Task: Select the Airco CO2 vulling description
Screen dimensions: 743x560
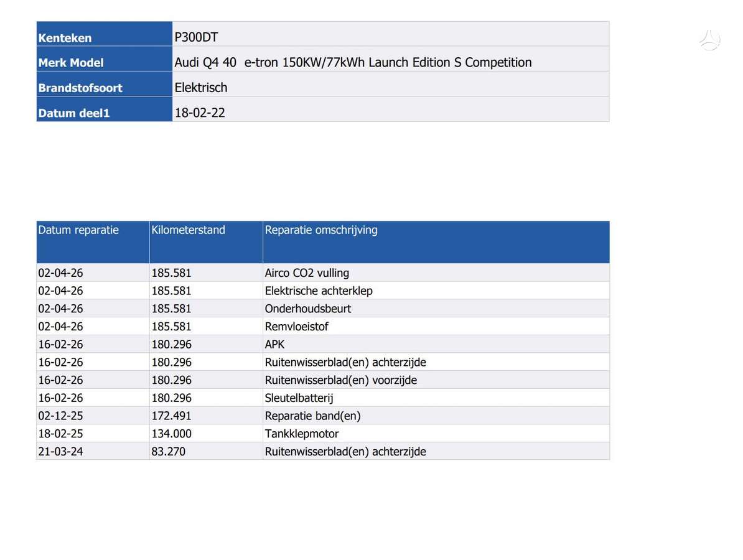Action: [x=307, y=273]
